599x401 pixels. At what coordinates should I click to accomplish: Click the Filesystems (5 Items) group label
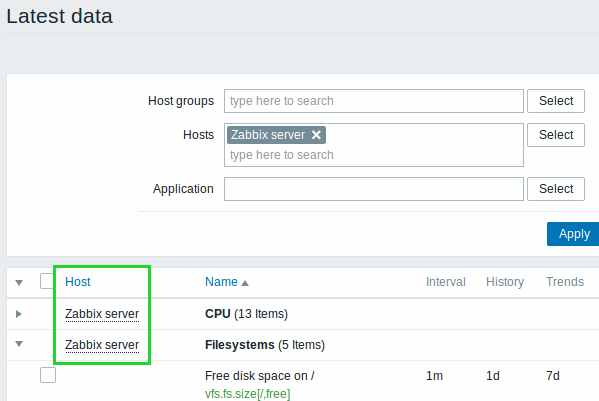tap(265, 345)
